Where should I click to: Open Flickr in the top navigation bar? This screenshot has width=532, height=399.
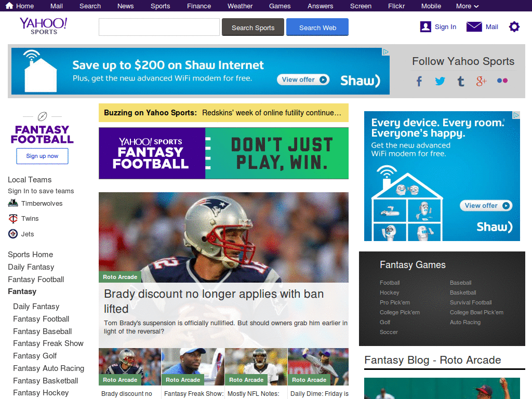tap(396, 6)
